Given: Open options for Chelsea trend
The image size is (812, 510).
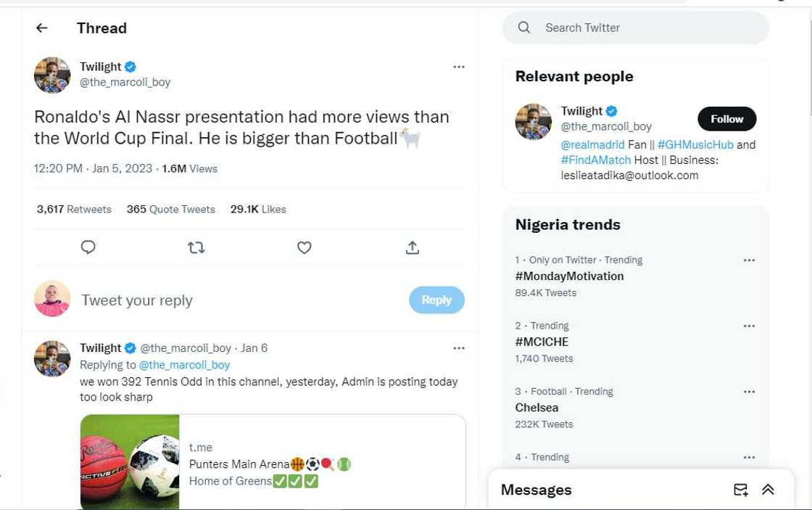Looking at the screenshot, I should [749, 392].
